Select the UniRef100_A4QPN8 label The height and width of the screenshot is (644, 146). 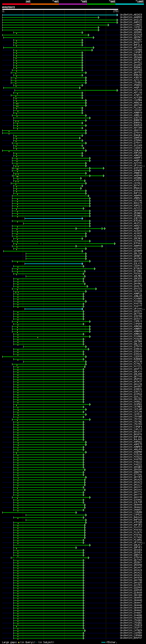tap(131, 30)
